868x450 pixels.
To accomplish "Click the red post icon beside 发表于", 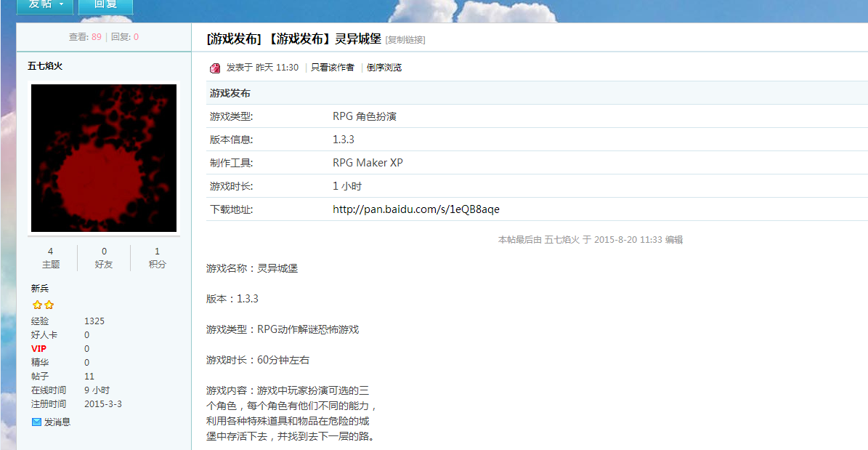I will tap(215, 68).
